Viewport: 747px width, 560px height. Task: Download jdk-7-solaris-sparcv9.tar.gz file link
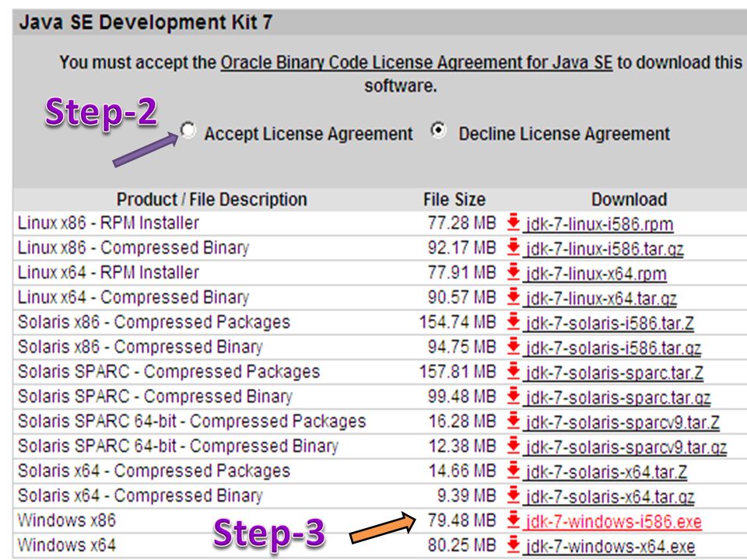tap(626, 446)
